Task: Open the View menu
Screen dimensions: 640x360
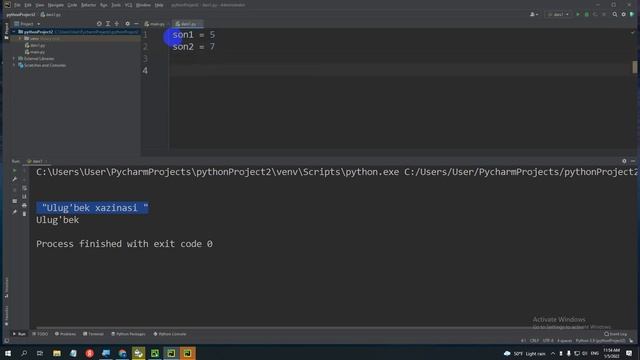Action: click(40, 5)
